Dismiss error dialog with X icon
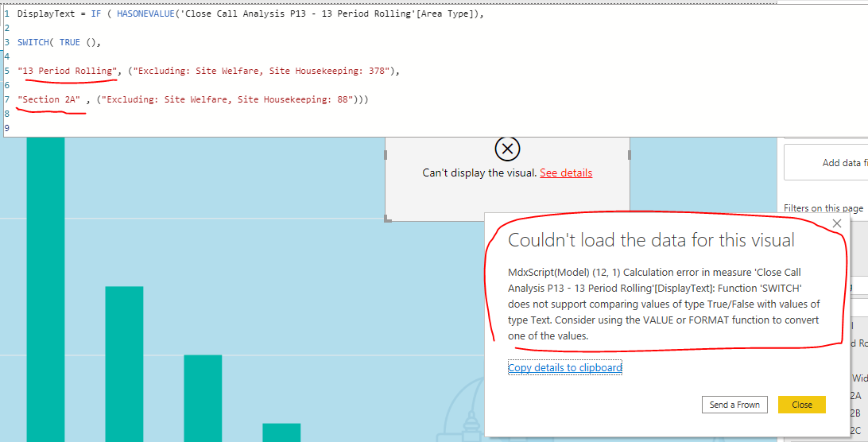868x442 pixels. 837,223
